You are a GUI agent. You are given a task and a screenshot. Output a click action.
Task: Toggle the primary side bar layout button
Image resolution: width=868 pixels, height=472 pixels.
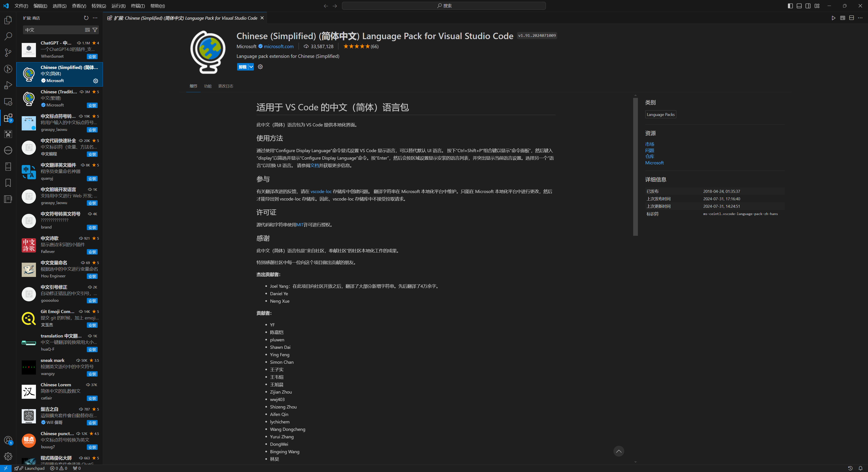[790, 6]
